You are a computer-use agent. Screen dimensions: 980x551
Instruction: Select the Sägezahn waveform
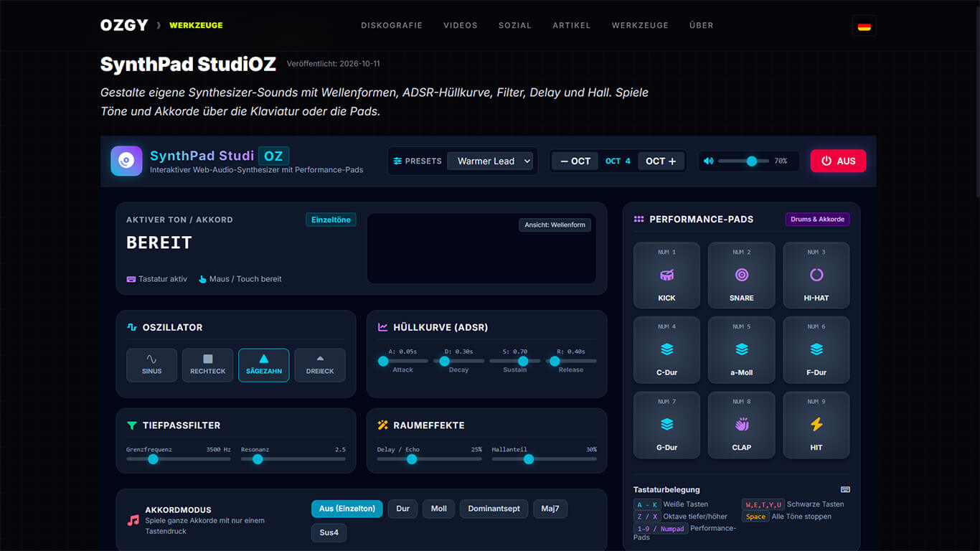tap(264, 365)
